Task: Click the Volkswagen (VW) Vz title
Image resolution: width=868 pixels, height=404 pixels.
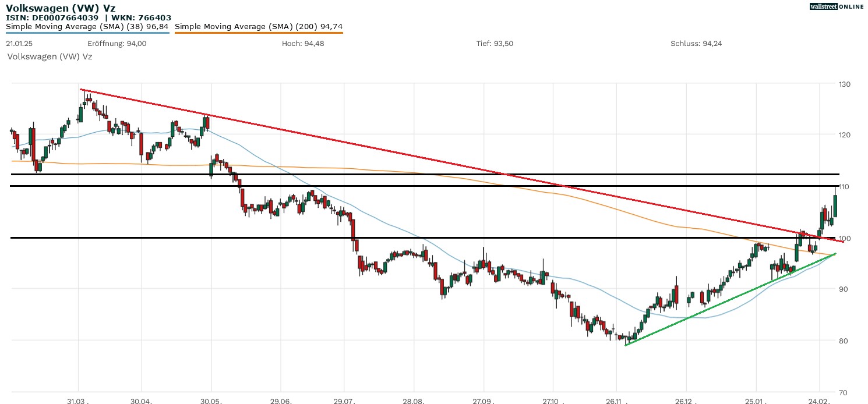Action: coord(61,8)
